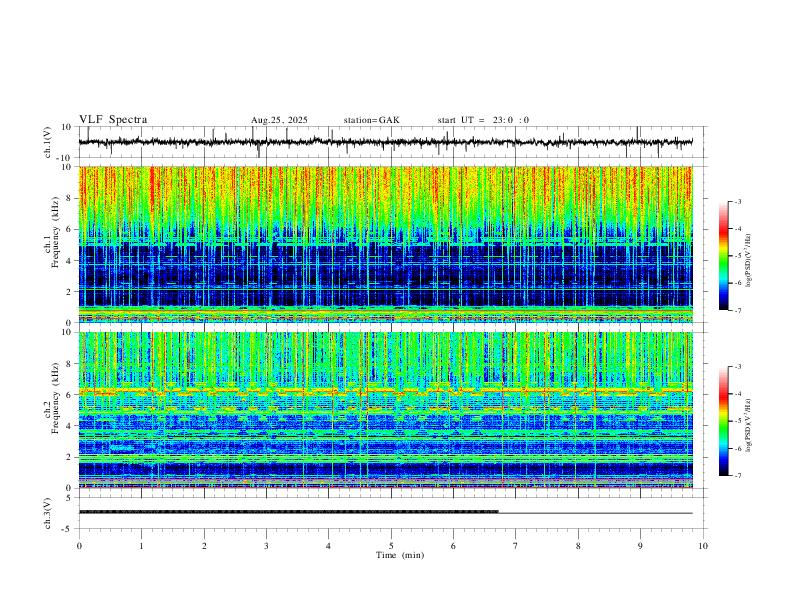
Task: Click the "-3" label on ch.2 colorbar
Action: (x=737, y=367)
